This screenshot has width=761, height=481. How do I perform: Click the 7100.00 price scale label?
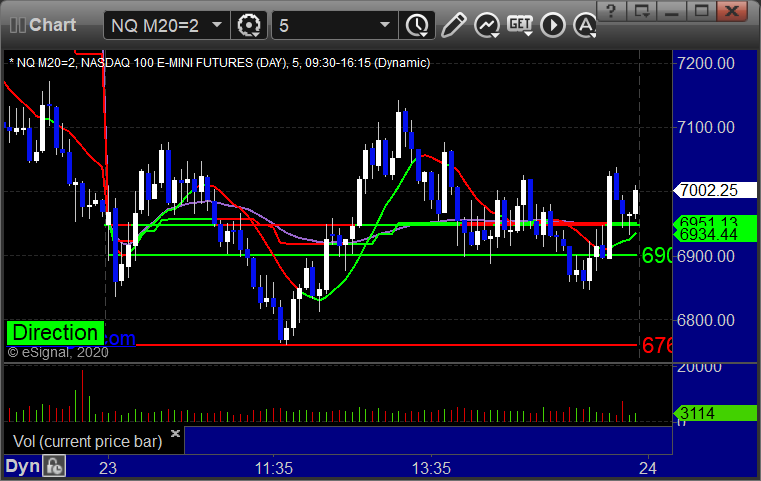[x=706, y=127]
